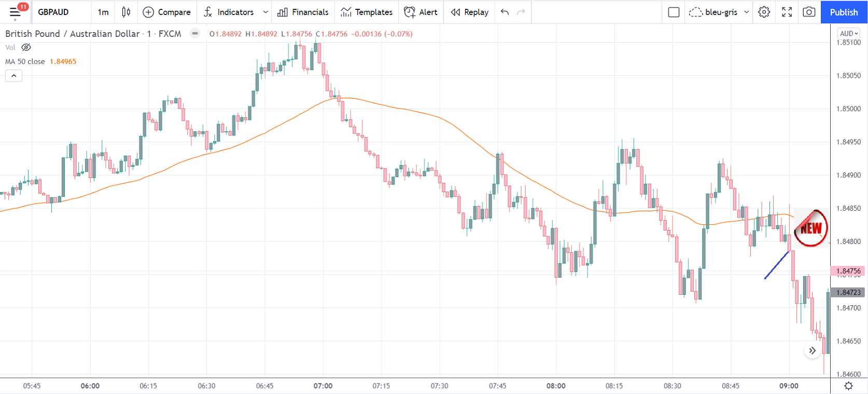Screen dimensions: 868x394
Task: Open the bleu-gris layout dropdown
Action: 746,12
